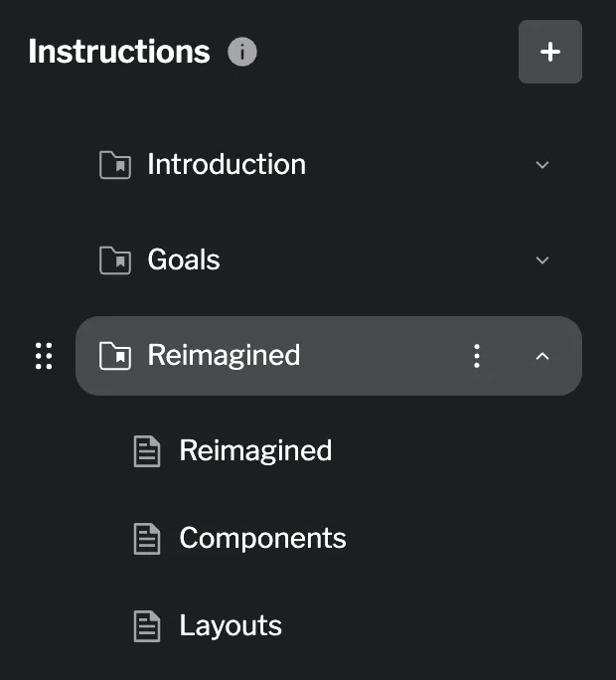Expand the Introduction section chevron
The height and width of the screenshot is (680, 616).
click(542, 165)
